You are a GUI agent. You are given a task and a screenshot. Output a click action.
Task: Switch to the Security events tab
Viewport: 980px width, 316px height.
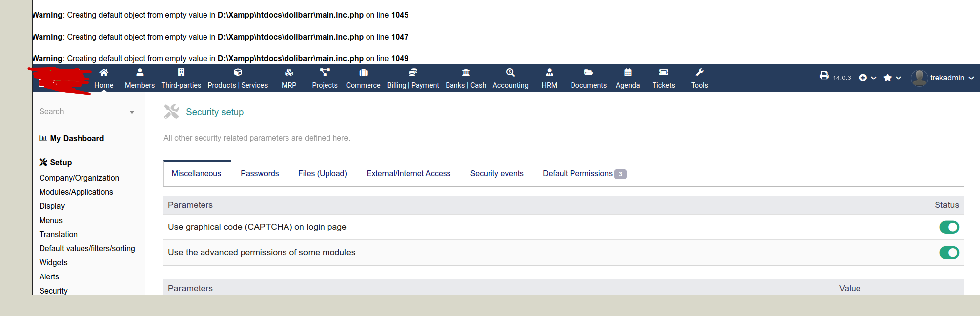(x=497, y=173)
